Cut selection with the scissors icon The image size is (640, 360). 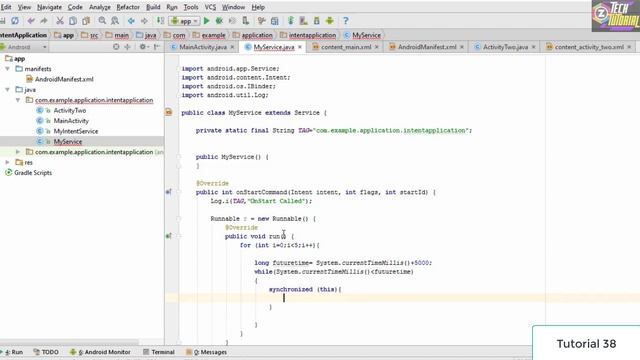click(60, 21)
